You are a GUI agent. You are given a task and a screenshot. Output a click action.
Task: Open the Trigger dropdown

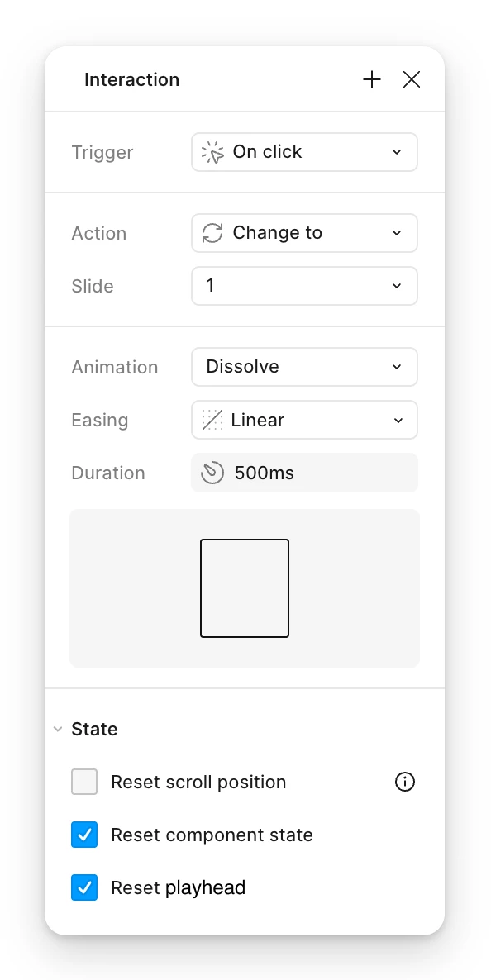[x=305, y=152]
